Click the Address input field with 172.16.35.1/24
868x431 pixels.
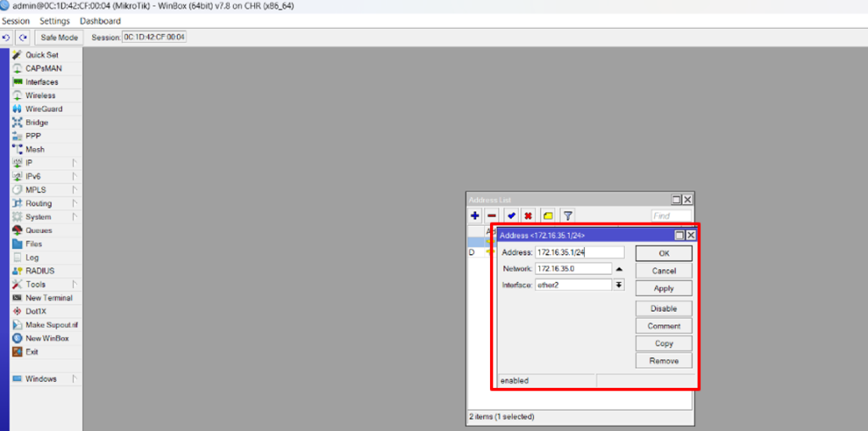pos(579,252)
